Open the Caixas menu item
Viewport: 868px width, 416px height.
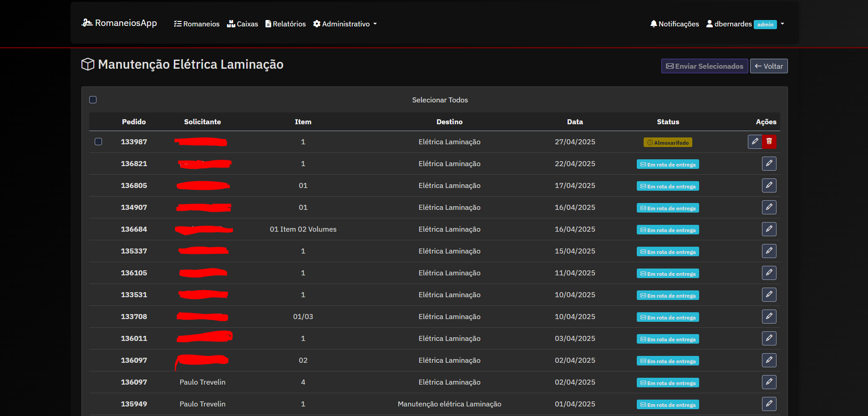point(243,24)
